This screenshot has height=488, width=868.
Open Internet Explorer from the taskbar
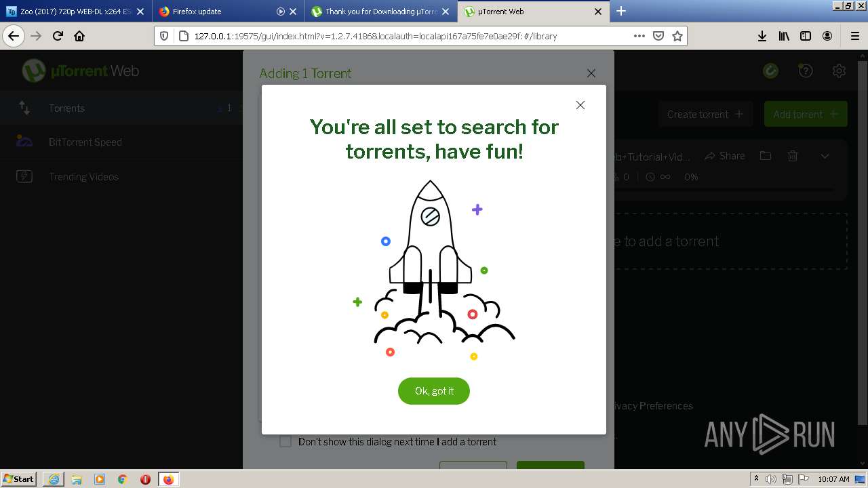[x=53, y=479]
